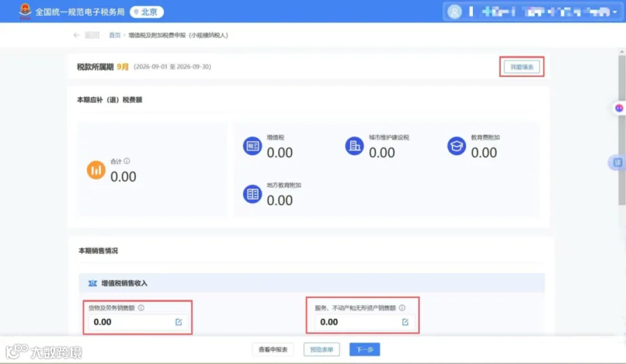
Task: Click the 增值税 blue icon
Action: click(252, 146)
